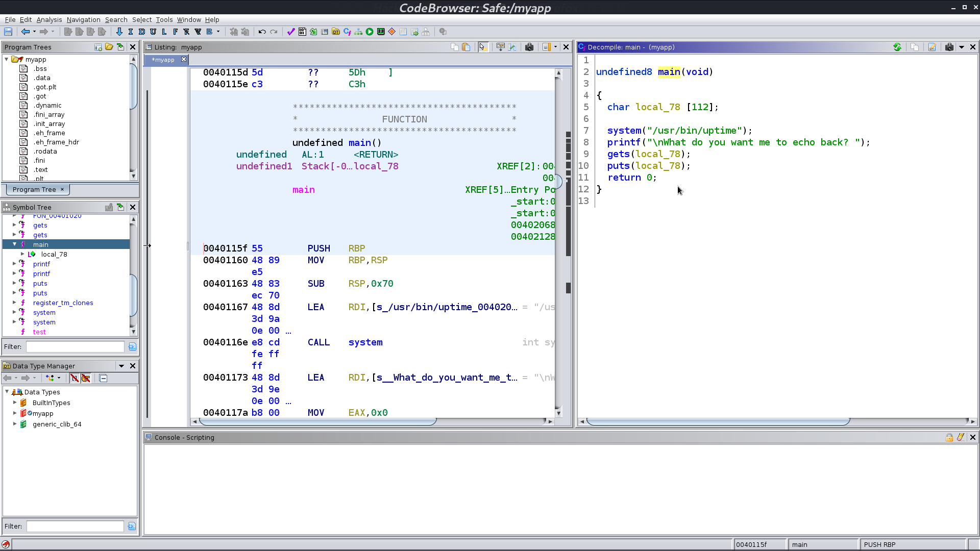The height and width of the screenshot is (551, 980).
Task: Click the navigate down arrow in the toolbar
Action: click(119, 32)
